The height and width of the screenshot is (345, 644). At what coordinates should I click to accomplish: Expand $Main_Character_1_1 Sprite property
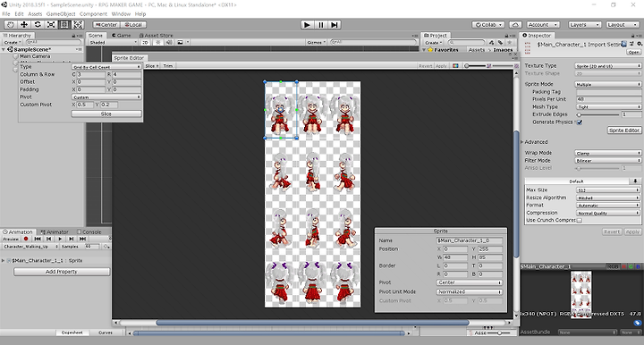[x=4, y=260]
